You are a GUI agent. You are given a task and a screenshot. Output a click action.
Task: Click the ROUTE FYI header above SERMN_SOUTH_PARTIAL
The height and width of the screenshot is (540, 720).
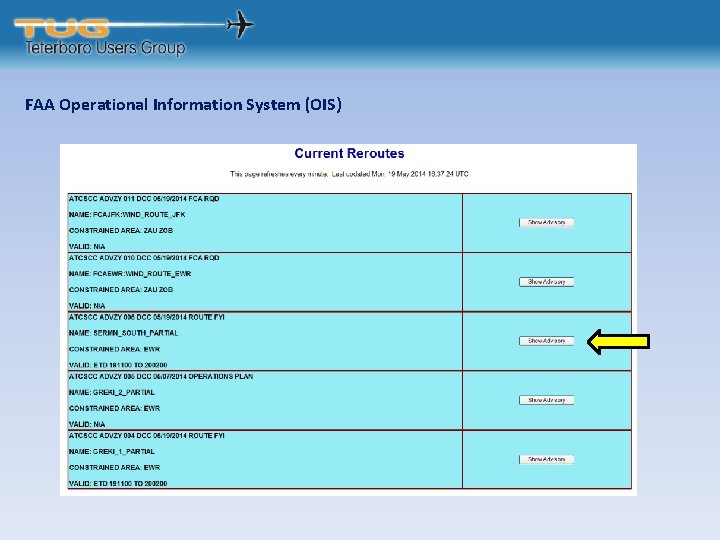(x=146, y=317)
